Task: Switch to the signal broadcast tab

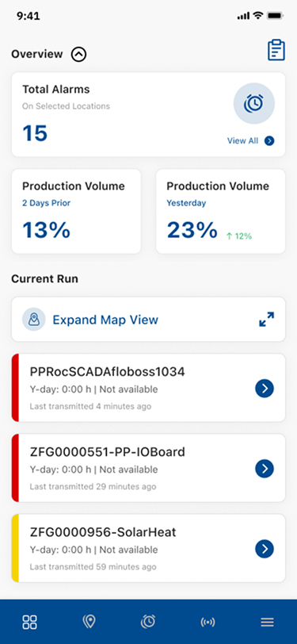Action: [208, 622]
